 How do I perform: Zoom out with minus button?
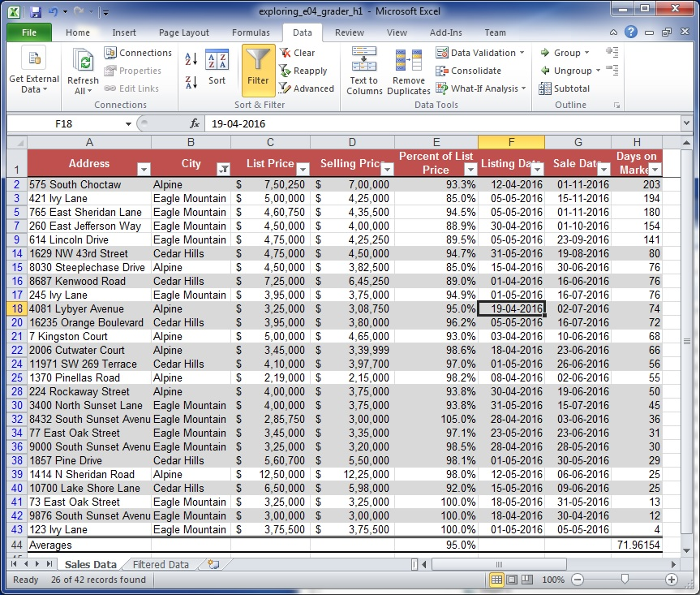578,580
